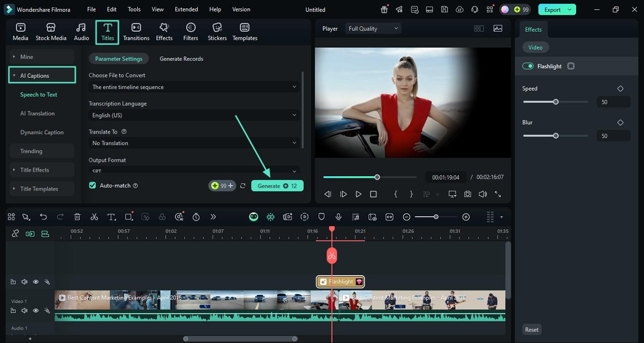
Task: Open the Full Quality dropdown
Action: [x=374, y=29]
